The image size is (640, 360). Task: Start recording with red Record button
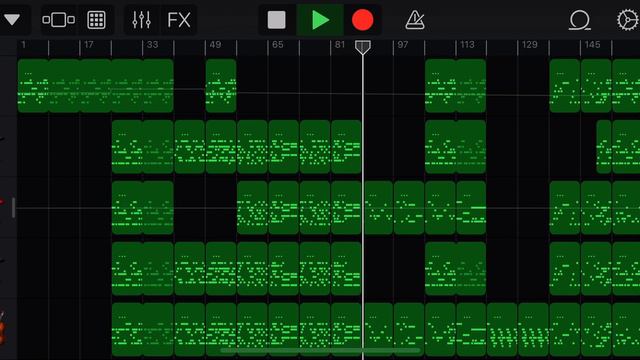[362, 20]
